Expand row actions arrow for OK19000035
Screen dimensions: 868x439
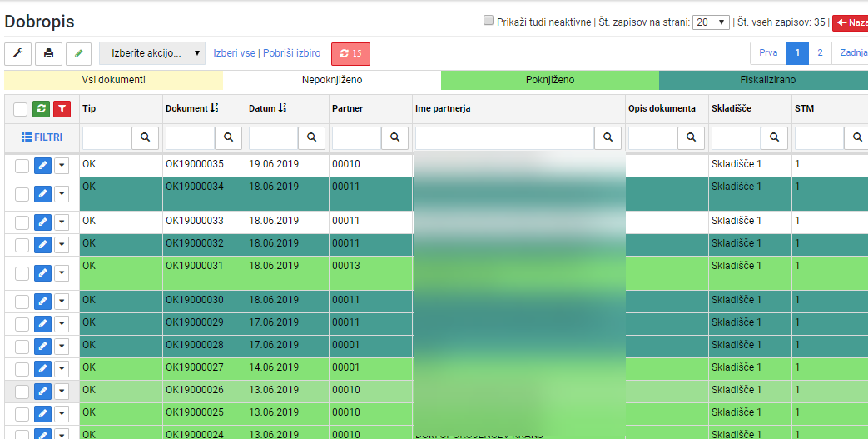(x=62, y=166)
